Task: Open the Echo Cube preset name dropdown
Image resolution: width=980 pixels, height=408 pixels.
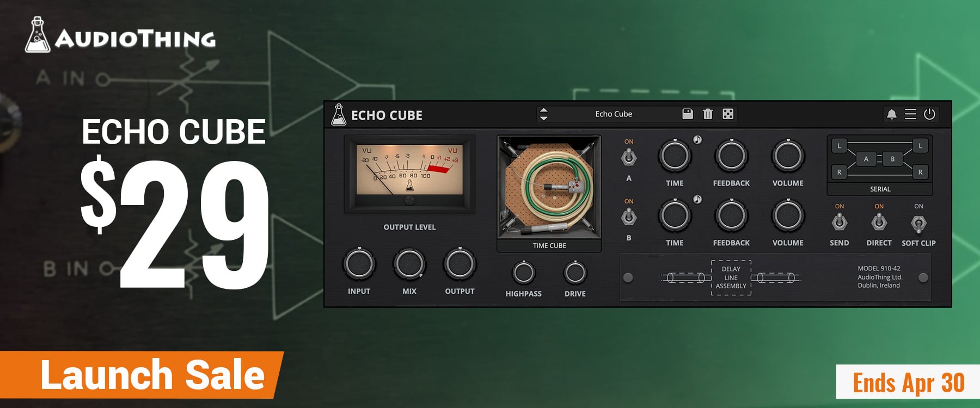Action: 613,114
